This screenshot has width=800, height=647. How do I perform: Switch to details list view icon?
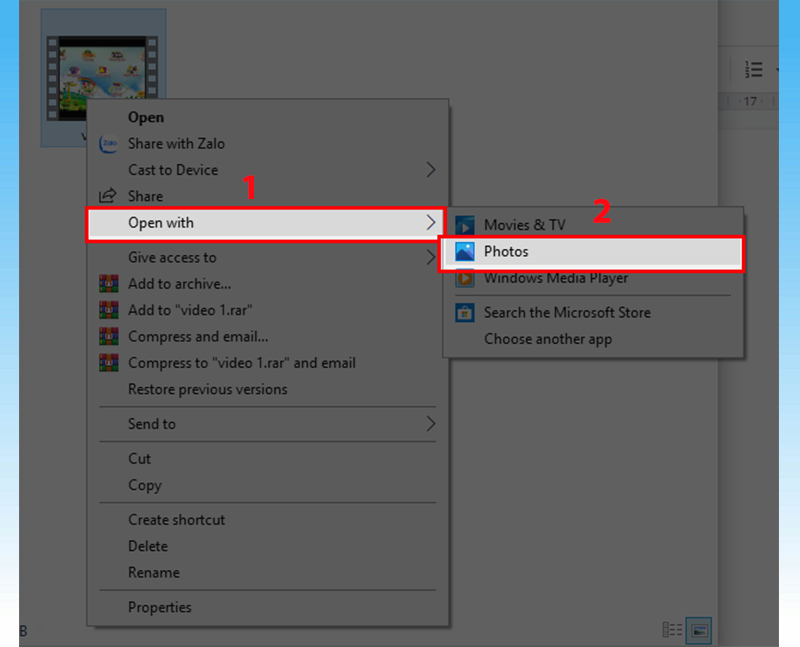coord(673,630)
